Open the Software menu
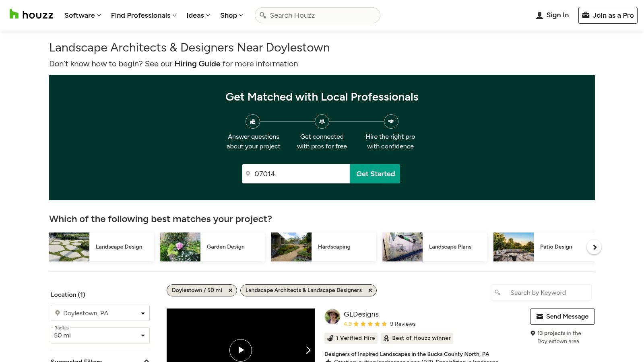 click(x=83, y=15)
